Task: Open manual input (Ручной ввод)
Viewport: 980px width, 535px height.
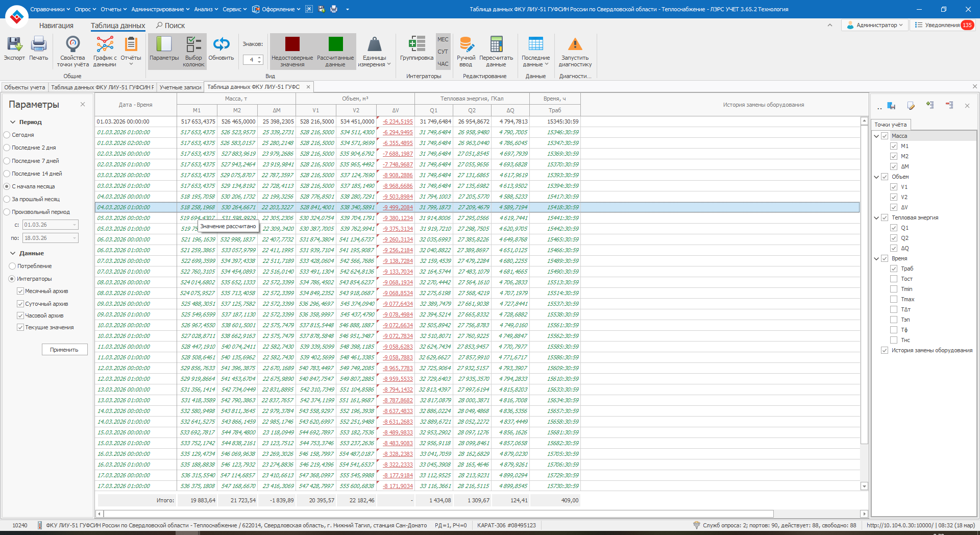Action: tap(465, 45)
